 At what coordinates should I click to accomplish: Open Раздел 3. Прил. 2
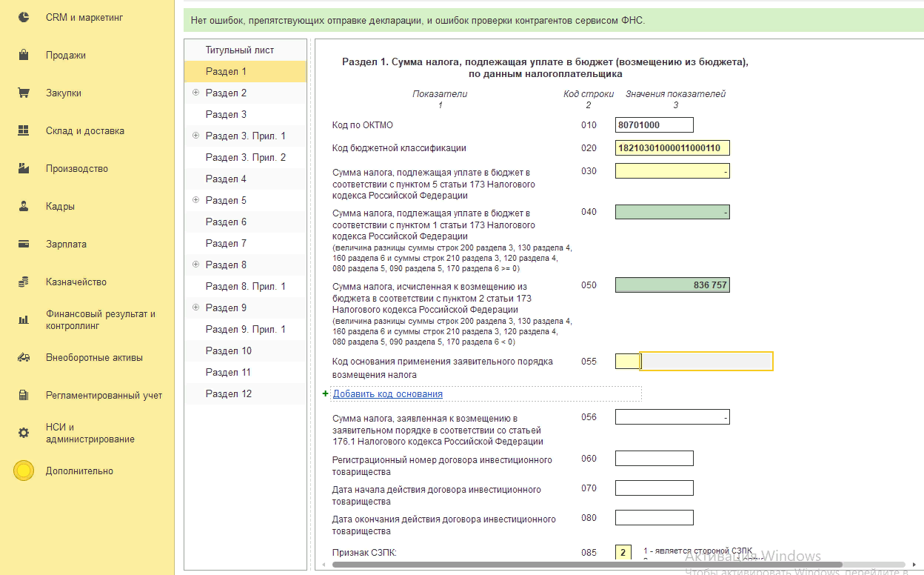245,157
